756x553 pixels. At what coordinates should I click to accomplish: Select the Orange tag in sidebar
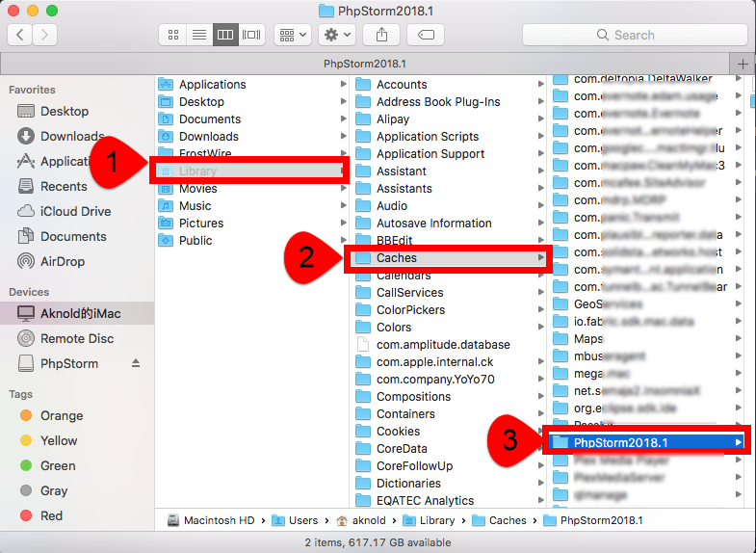[x=62, y=416]
